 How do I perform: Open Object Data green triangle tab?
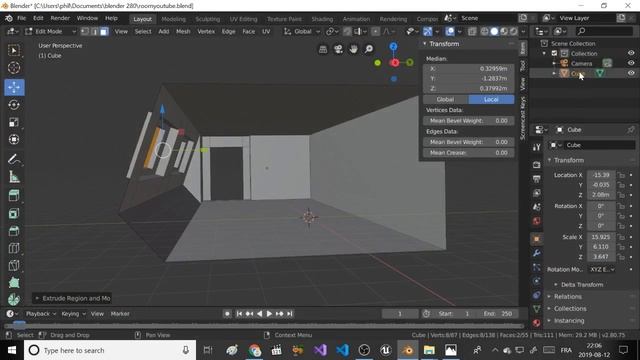[536, 309]
